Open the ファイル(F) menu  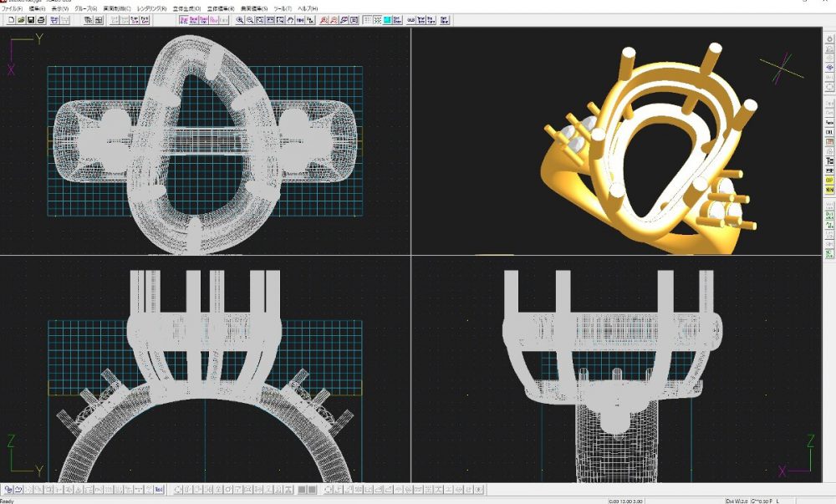tap(12, 8)
